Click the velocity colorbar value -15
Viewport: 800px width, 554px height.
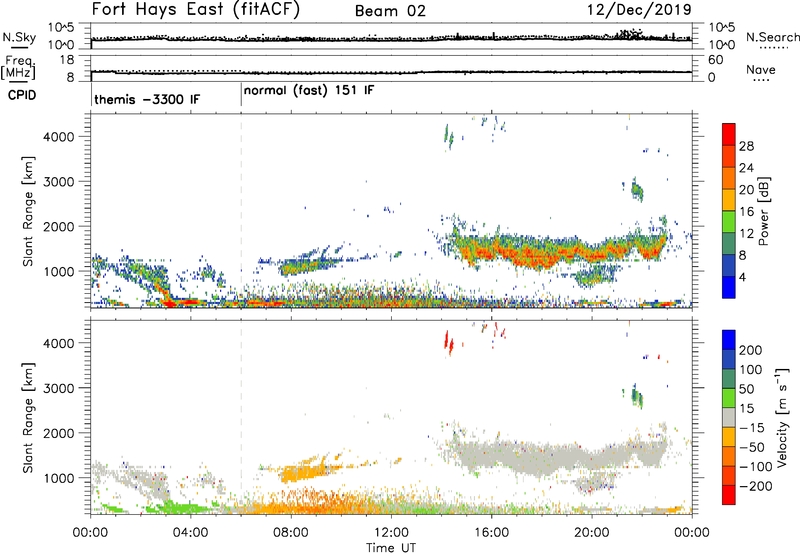click(751, 427)
